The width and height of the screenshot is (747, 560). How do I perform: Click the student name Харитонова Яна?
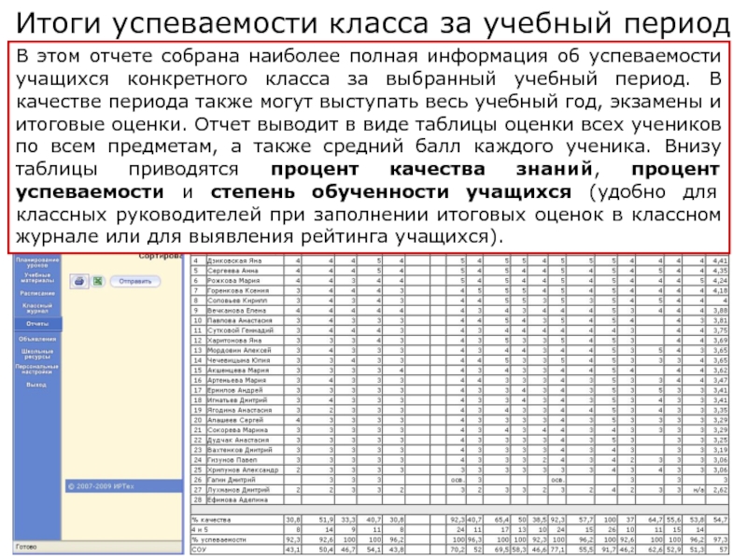pyautogui.click(x=234, y=341)
